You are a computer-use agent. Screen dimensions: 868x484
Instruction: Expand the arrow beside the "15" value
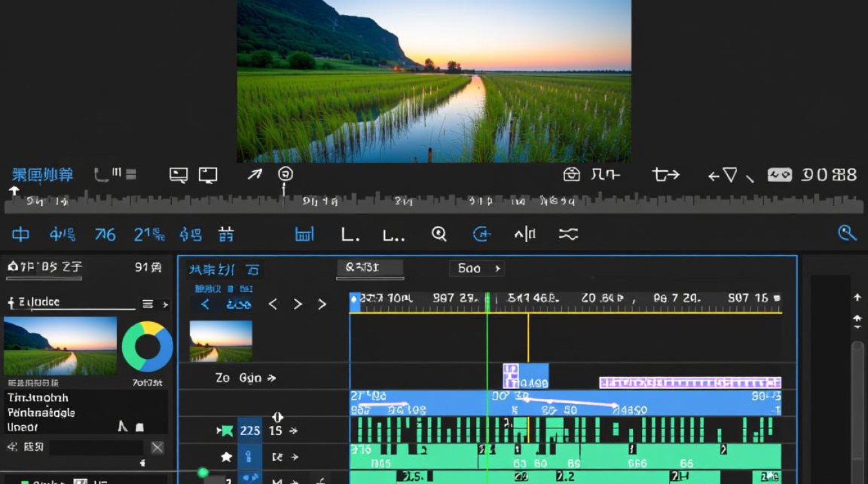pos(294,430)
